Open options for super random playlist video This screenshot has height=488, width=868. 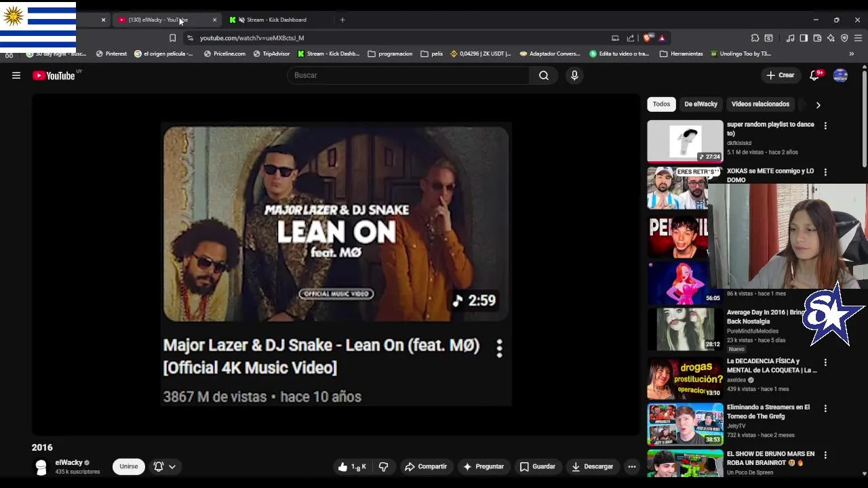coord(825,125)
